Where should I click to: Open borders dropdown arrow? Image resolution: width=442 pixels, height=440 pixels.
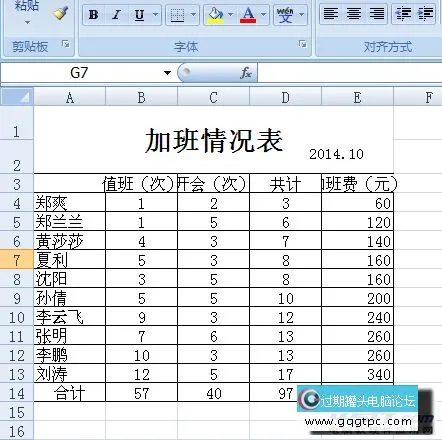click(193, 15)
